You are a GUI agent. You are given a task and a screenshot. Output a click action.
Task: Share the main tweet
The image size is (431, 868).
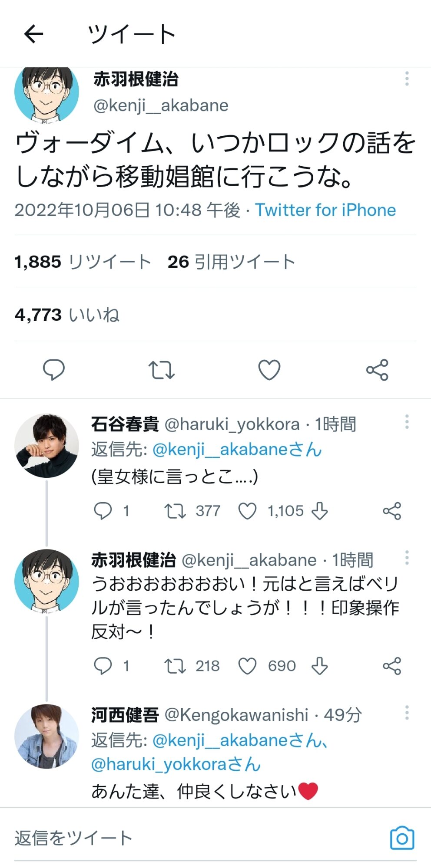(377, 370)
